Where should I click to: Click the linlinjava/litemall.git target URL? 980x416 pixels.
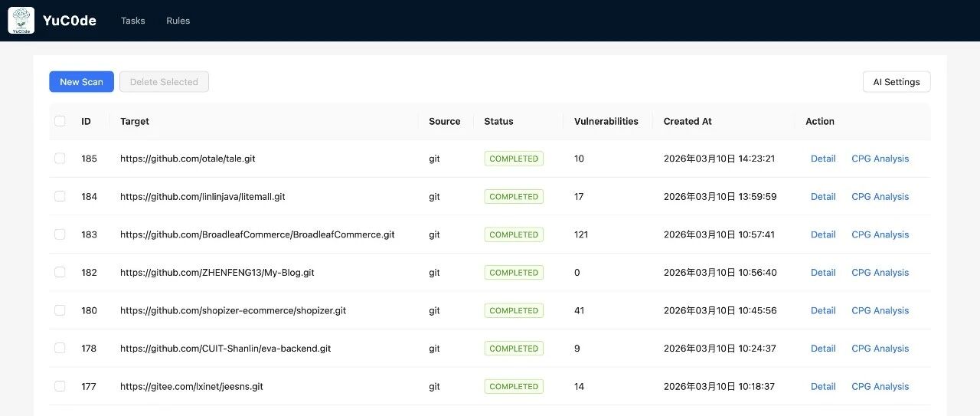(x=203, y=197)
